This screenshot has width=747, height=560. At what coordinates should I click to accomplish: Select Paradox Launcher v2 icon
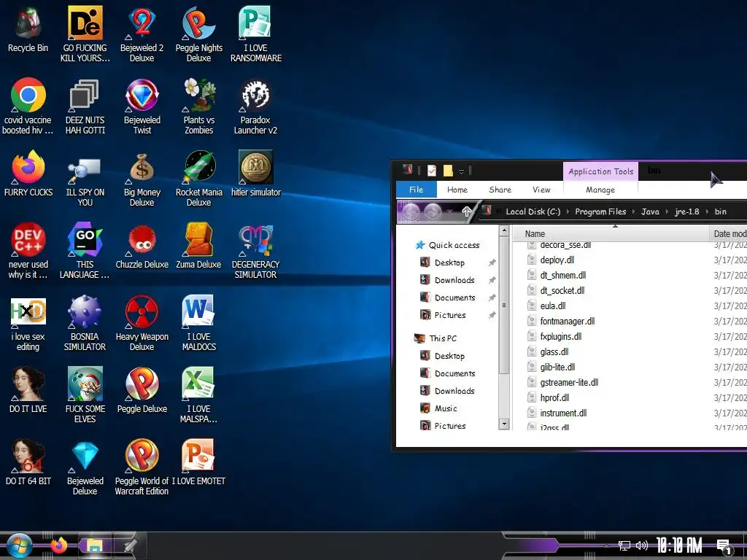coord(255,106)
